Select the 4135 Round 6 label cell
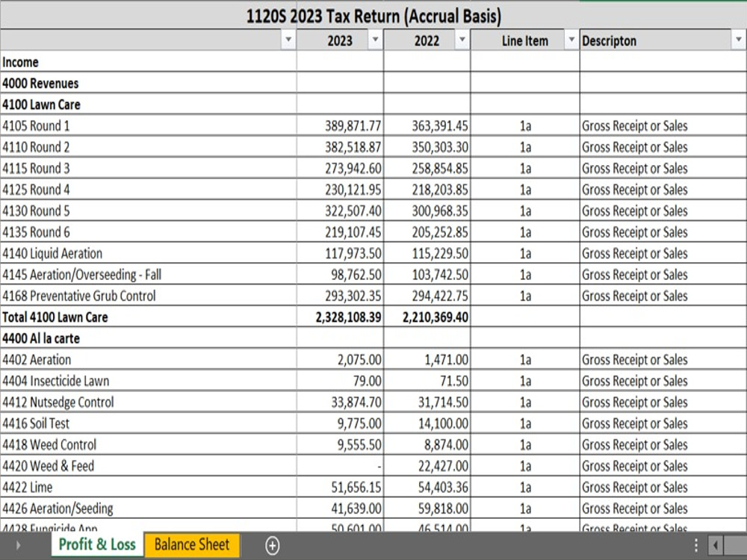Image resolution: width=747 pixels, height=560 pixels. coord(148,232)
